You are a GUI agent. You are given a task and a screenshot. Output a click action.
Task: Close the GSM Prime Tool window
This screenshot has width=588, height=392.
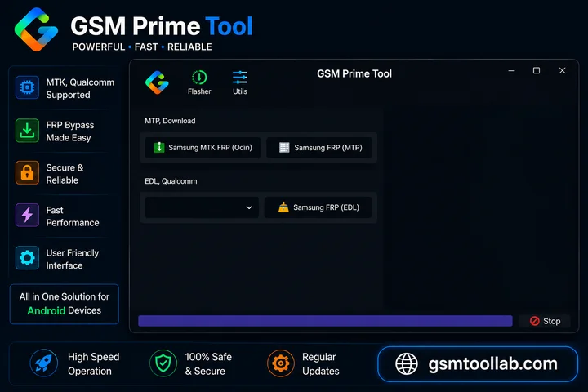[x=562, y=70]
